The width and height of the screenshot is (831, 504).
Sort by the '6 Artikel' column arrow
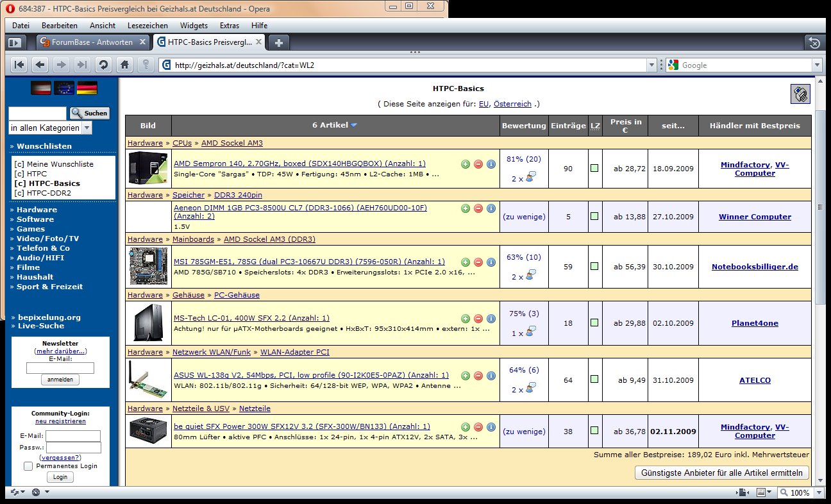click(x=354, y=125)
